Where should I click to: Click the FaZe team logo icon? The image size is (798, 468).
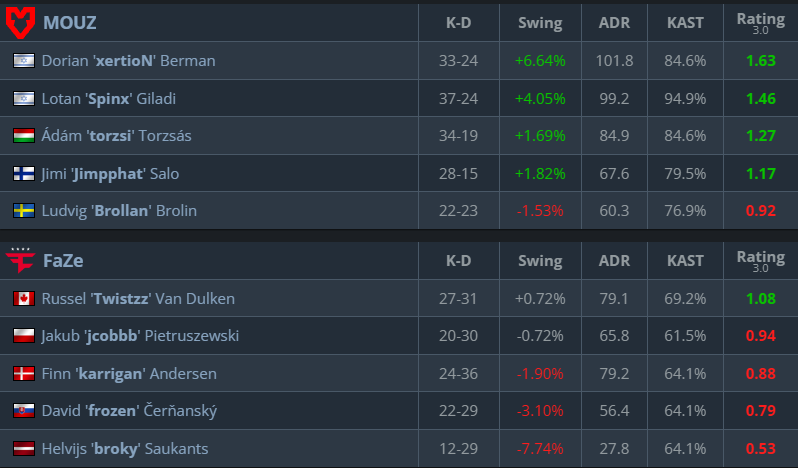pyautogui.click(x=21, y=261)
